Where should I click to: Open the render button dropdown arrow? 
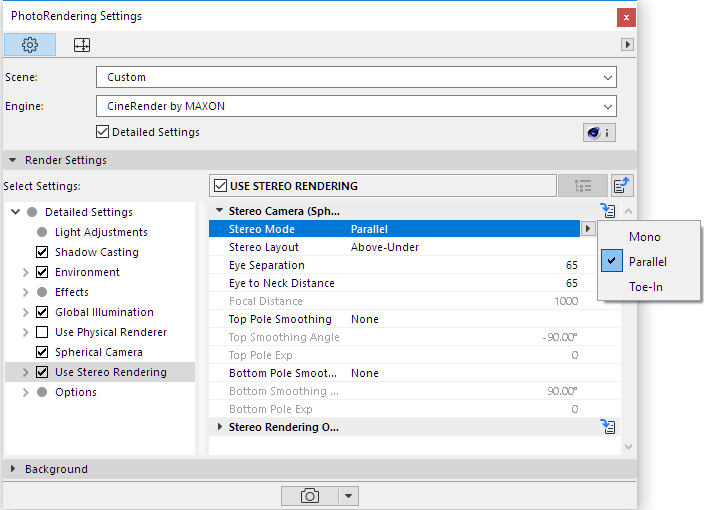[x=348, y=496]
